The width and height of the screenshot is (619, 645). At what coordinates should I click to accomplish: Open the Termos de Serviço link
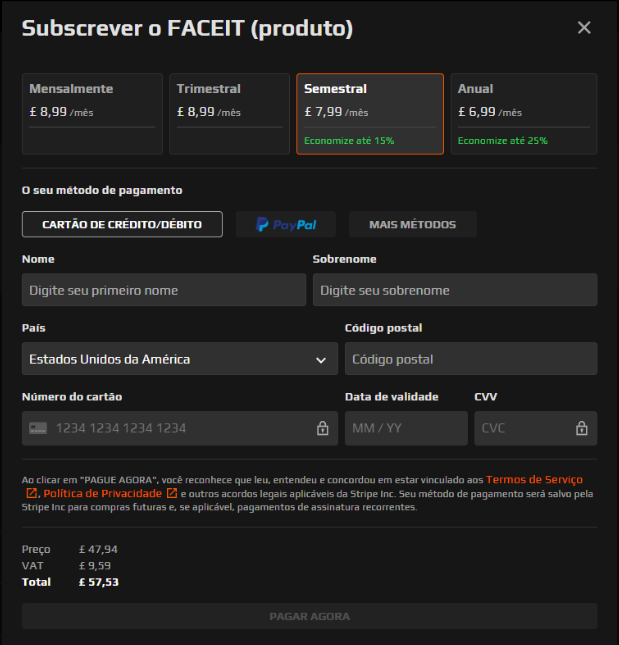coord(534,480)
